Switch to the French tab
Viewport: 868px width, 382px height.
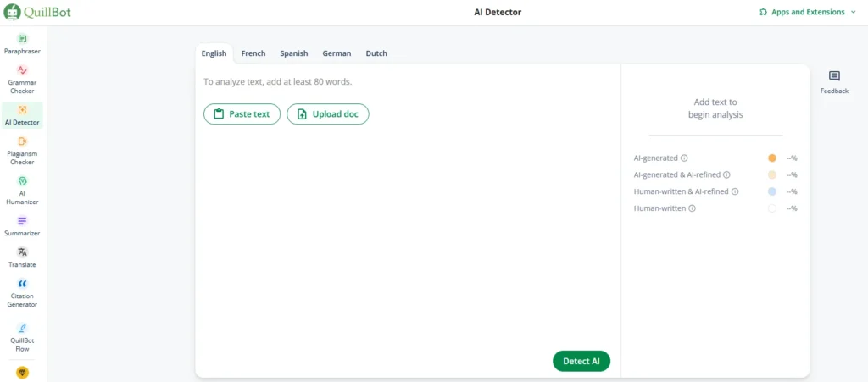tap(253, 53)
